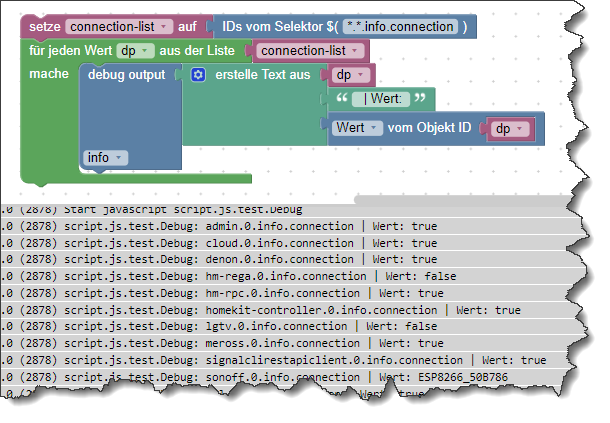
Task: Open dp dropdown next to vom Objekt ID
Action: (x=510, y=128)
